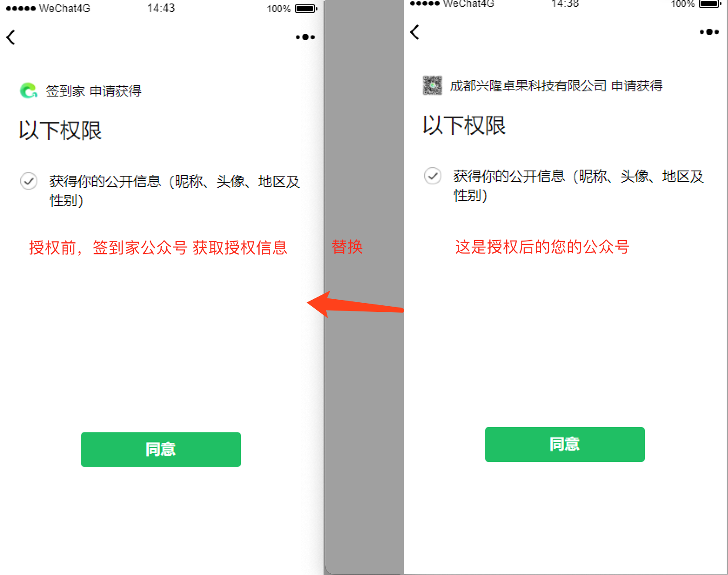
Task: Click the QR-style avatar of 成都兴隆卓果科技有限公司
Action: point(433,85)
